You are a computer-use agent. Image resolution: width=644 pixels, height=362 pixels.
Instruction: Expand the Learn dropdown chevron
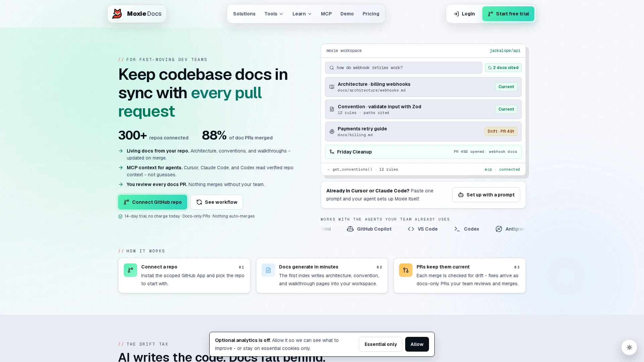point(310,14)
